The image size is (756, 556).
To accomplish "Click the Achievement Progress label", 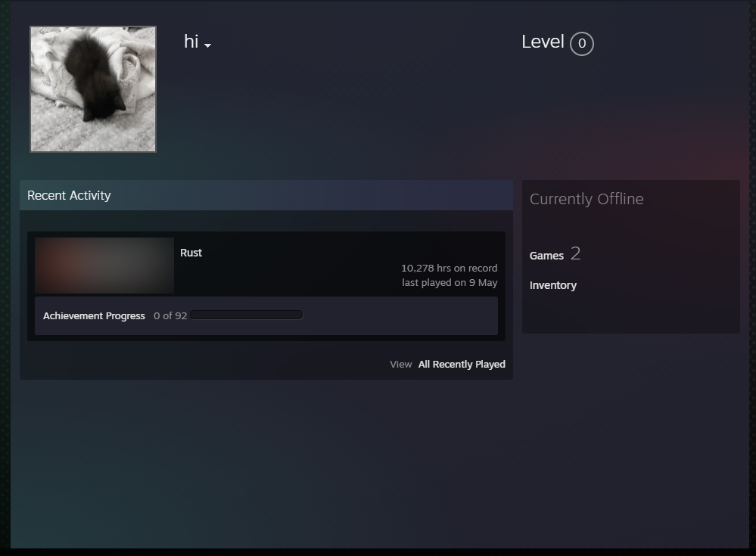I will 94,315.
